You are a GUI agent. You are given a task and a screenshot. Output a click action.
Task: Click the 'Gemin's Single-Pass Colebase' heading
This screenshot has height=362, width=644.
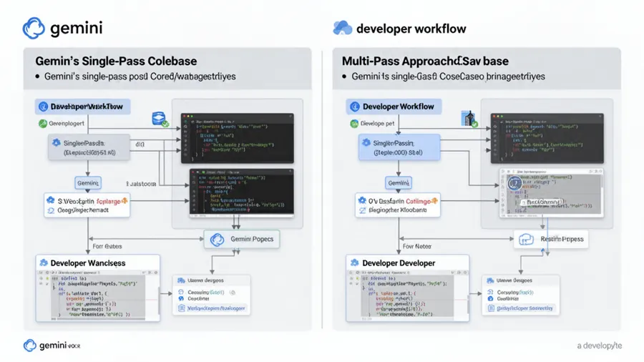point(116,61)
